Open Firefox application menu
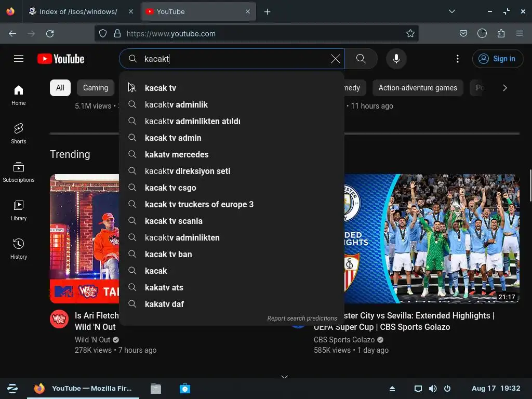 coord(520,33)
